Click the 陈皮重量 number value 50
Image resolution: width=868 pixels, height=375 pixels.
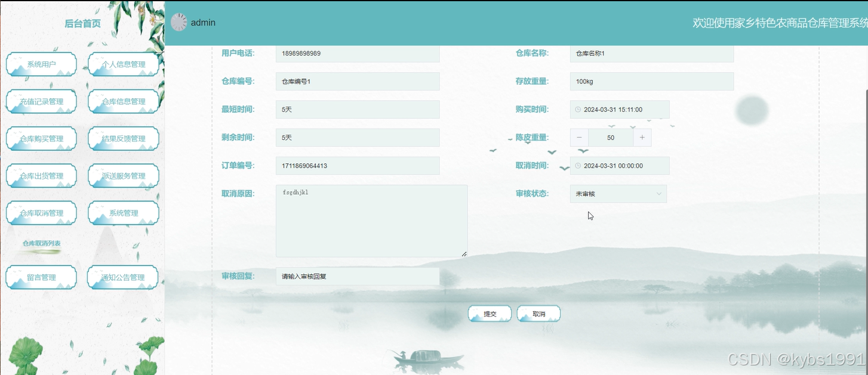click(611, 138)
